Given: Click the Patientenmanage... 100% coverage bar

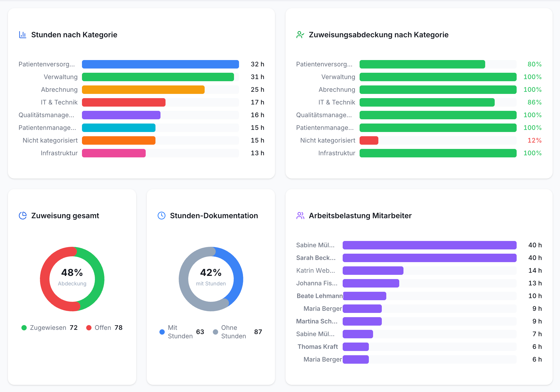Looking at the screenshot, I should tap(438, 128).
